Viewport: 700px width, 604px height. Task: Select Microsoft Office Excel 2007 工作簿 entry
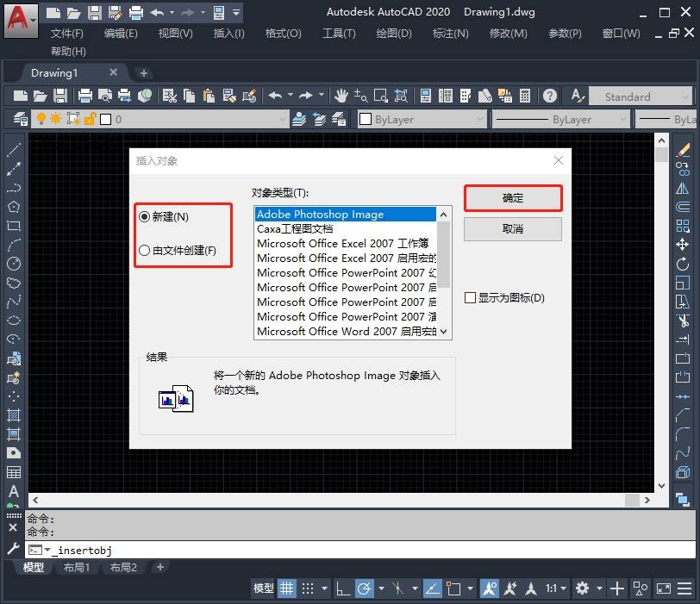click(345, 244)
